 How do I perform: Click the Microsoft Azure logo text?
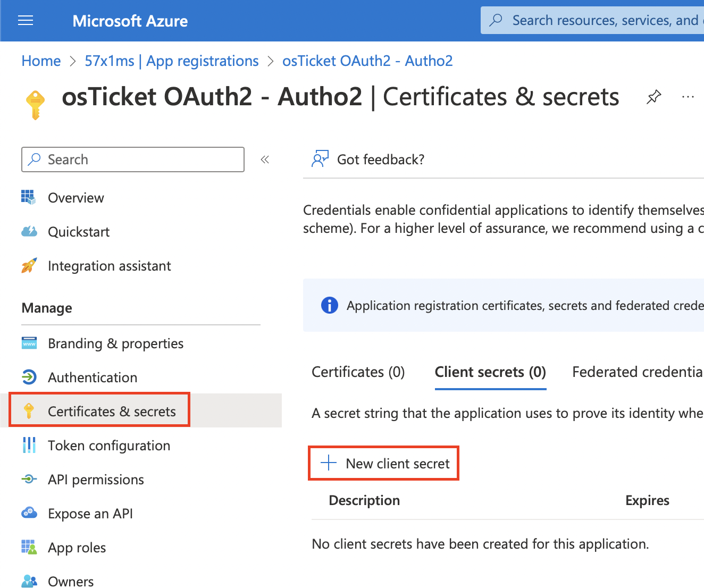click(130, 21)
